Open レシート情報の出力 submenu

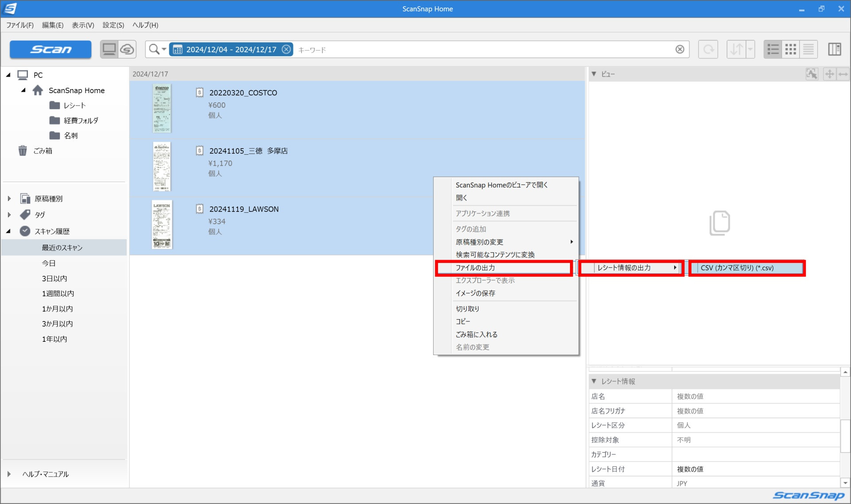tap(631, 268)
